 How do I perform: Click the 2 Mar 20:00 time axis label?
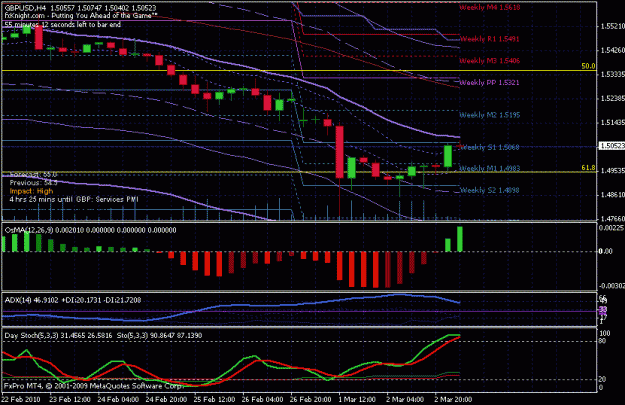coord(453,399)
